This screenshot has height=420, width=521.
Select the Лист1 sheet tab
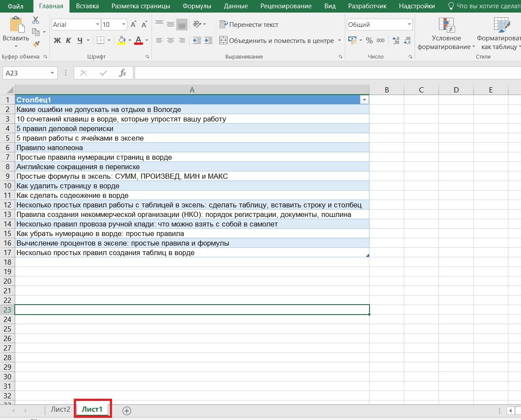(x=92, y=409)
